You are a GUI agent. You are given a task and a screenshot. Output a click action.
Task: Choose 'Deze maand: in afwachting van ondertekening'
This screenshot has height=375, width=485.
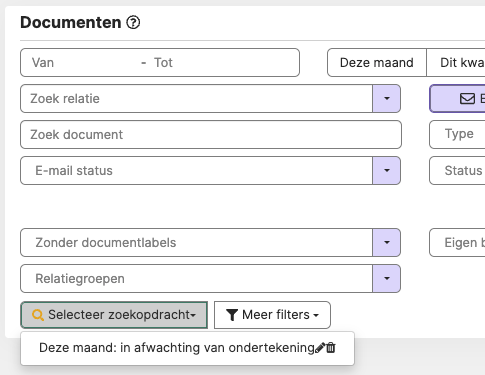point(177,348)
